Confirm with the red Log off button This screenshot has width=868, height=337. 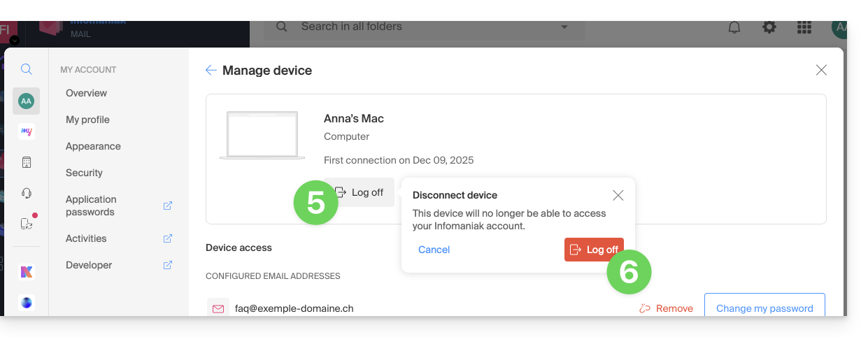click(594, 250)
